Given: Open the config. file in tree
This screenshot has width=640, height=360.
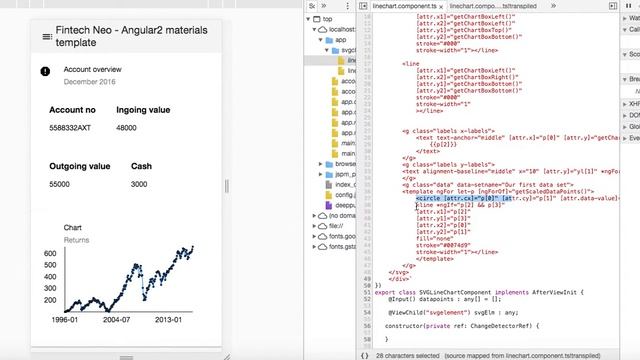Looking at the screenshot, I should pos(340,195).
